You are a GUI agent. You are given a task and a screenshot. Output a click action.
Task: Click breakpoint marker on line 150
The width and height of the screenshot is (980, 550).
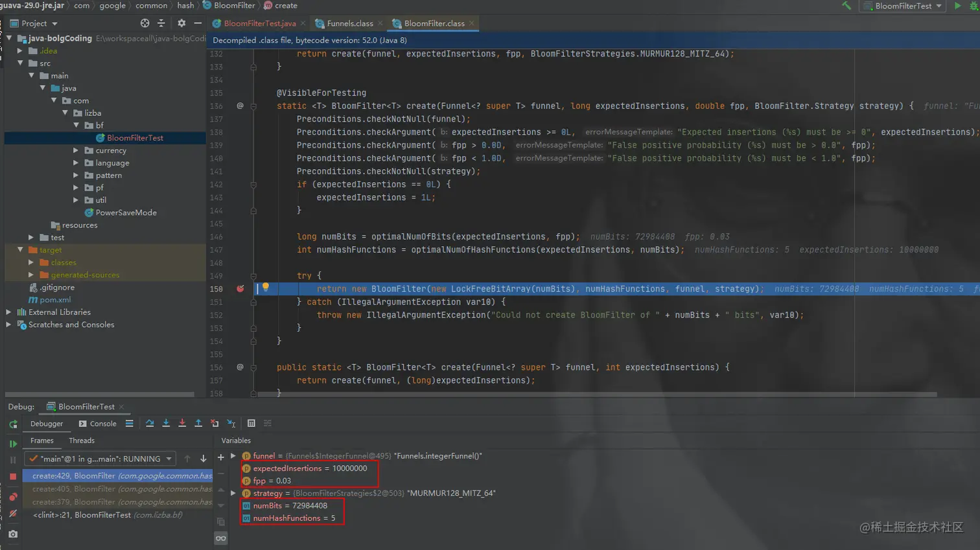pos(240,289)
